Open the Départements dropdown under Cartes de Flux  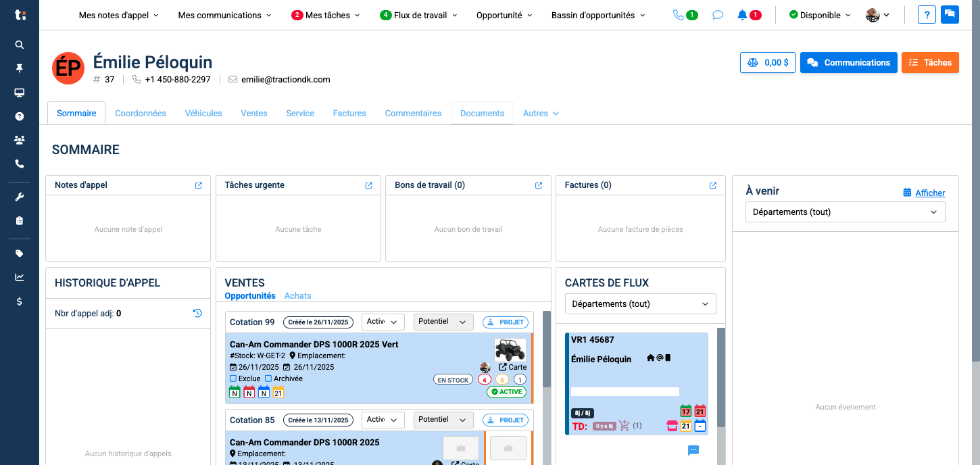pyautogui.click(x=639, y=303)
